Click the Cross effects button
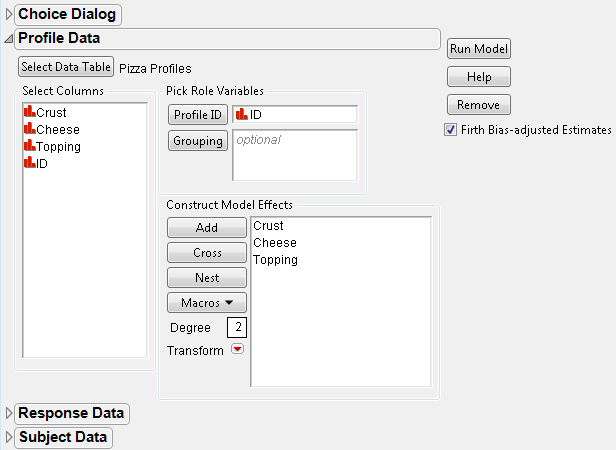Viewport: 616px width, 450px height. pos(207,253)
